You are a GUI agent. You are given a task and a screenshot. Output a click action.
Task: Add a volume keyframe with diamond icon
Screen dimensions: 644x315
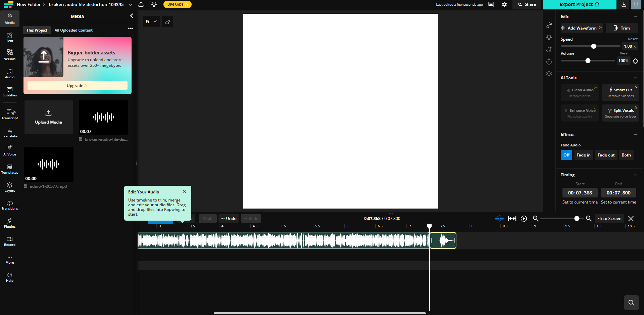(635, 61)
